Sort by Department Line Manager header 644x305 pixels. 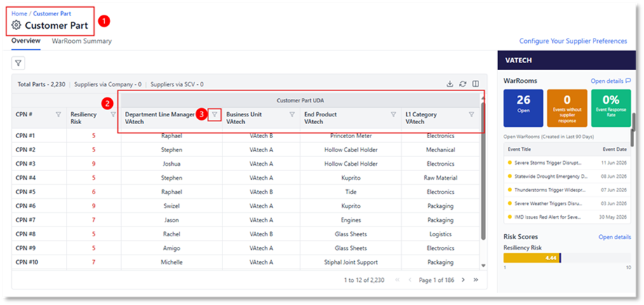tap(160, 118)
